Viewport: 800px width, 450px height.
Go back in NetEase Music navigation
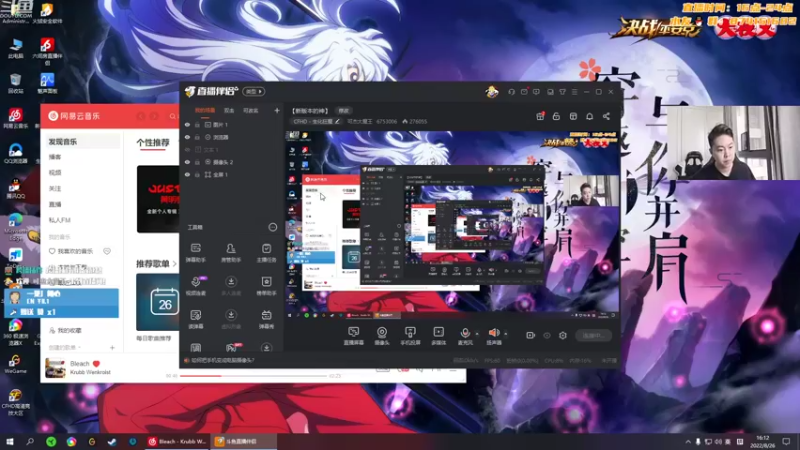[x=141, y=116]
